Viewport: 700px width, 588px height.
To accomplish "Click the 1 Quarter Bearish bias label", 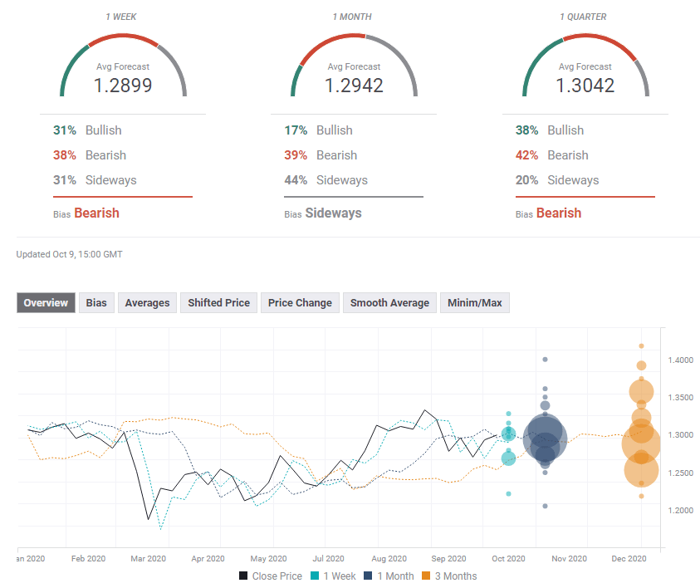I will pos(559,213).
